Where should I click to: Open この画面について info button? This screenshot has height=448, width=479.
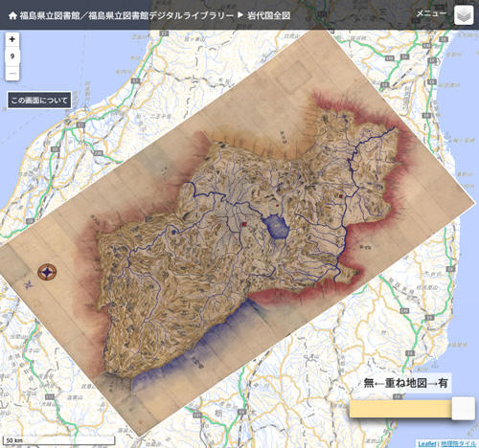click(x=39, y=101)
